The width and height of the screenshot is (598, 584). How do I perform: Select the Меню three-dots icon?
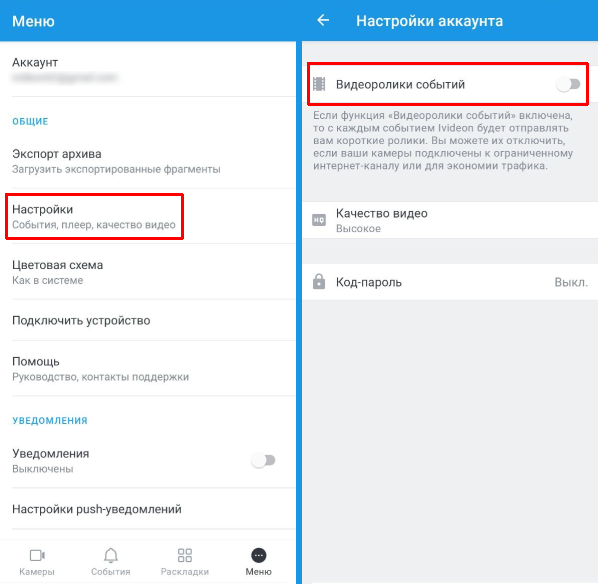259,555
